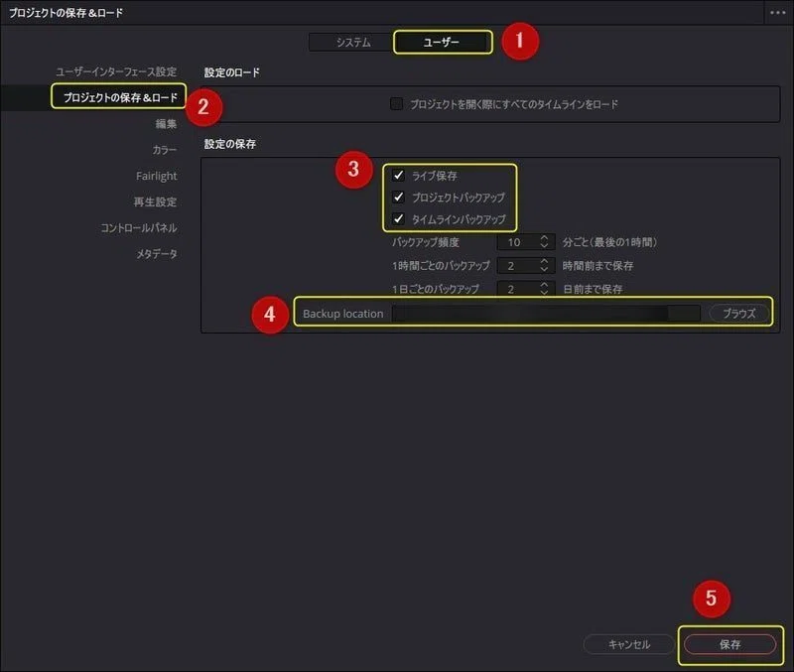Toggle the プロジェクトバックアップ checkbox

(x=398, y=197)
